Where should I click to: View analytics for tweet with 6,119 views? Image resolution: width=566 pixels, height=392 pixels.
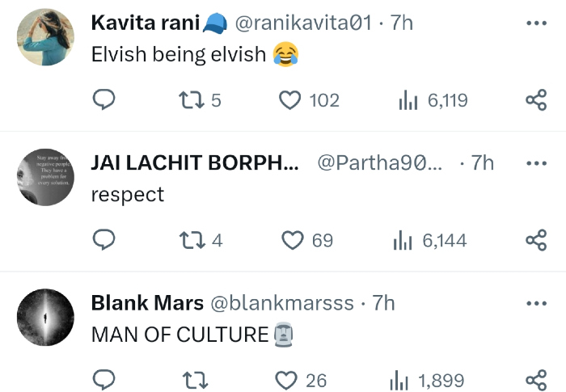coord(407,100)
